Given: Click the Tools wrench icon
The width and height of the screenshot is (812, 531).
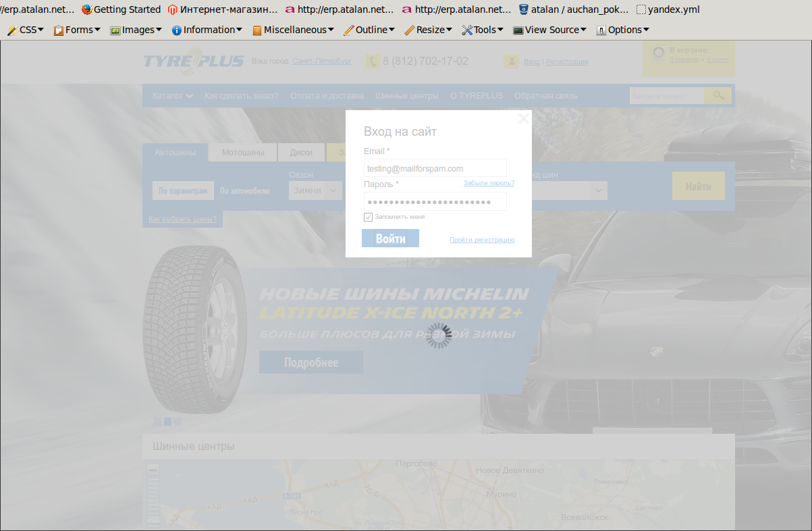Looking at the screenshot, I should tap(467, 30).
